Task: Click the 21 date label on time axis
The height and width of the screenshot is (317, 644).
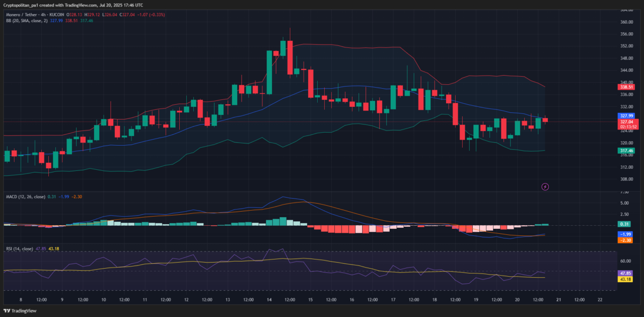Action: click(x=558, y=300)
